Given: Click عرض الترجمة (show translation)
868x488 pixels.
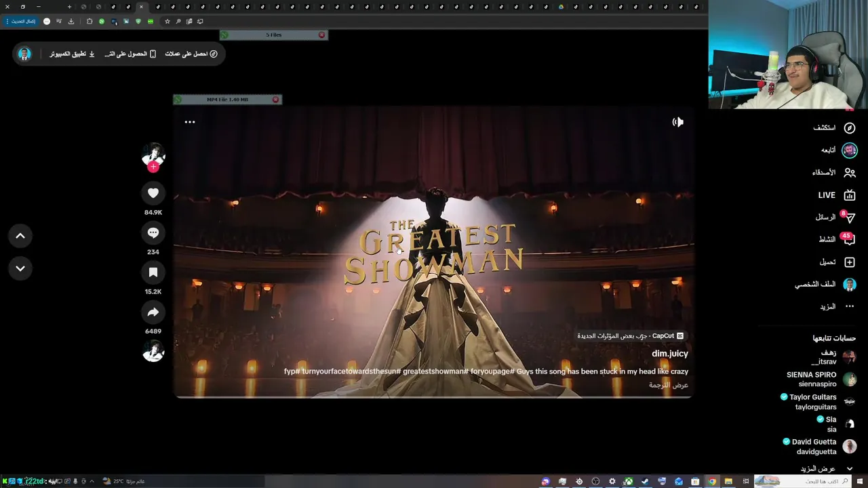Looking at the screenshot, I should pyautogui.click(x=669, y=385).
